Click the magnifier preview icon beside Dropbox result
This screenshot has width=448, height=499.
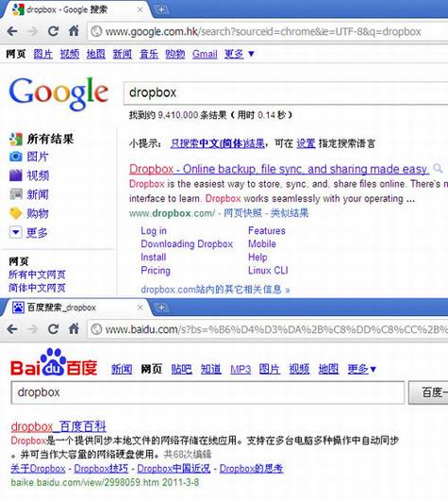pos(438,168)
